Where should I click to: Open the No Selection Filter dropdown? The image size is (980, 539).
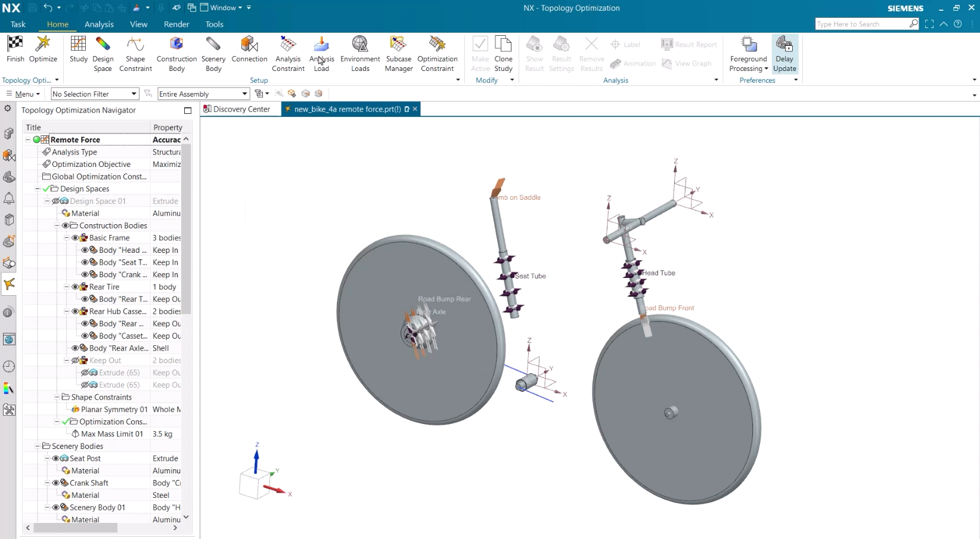(134, 94)
